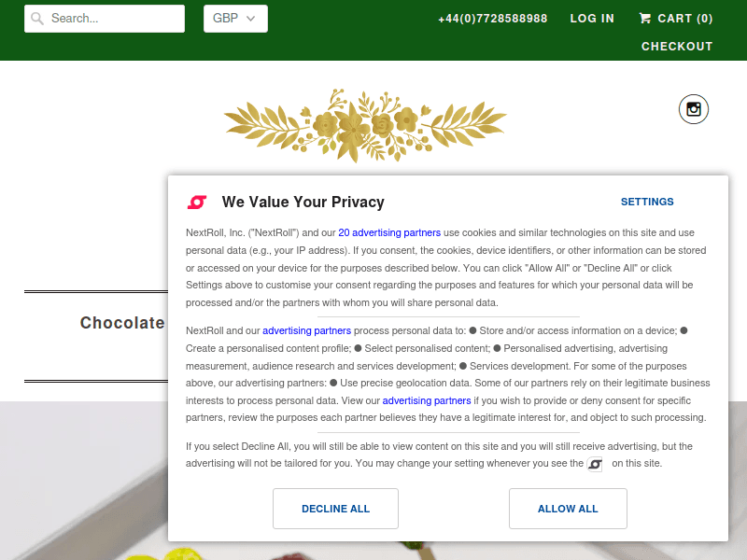Click advertising partners link after 'NextRoll and our'
This screenshot has height=560, width=747.
pyautogui.click(x=307, y=330)
